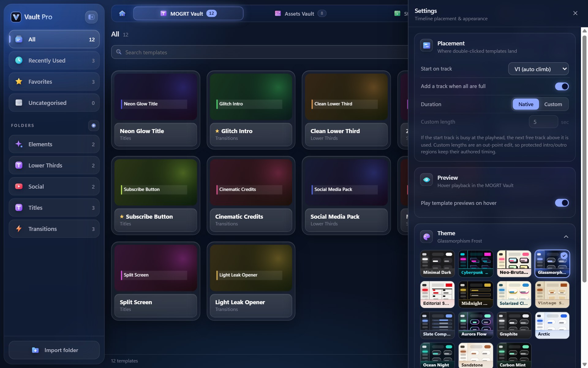Click the search magnifier icon
The width and height of the screenshot is (588, 368).
coord(119,52)
